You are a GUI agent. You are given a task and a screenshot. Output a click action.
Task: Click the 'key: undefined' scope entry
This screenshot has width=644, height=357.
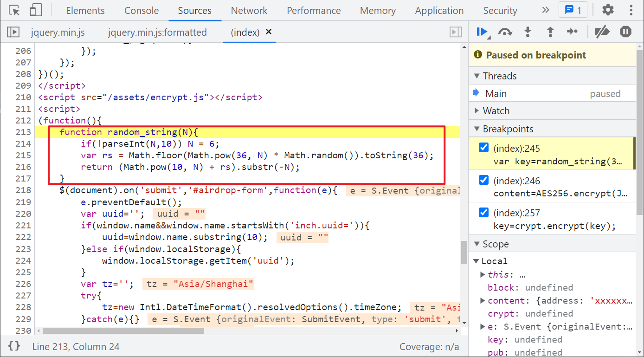pyautogui.click(x=525, y=339)
